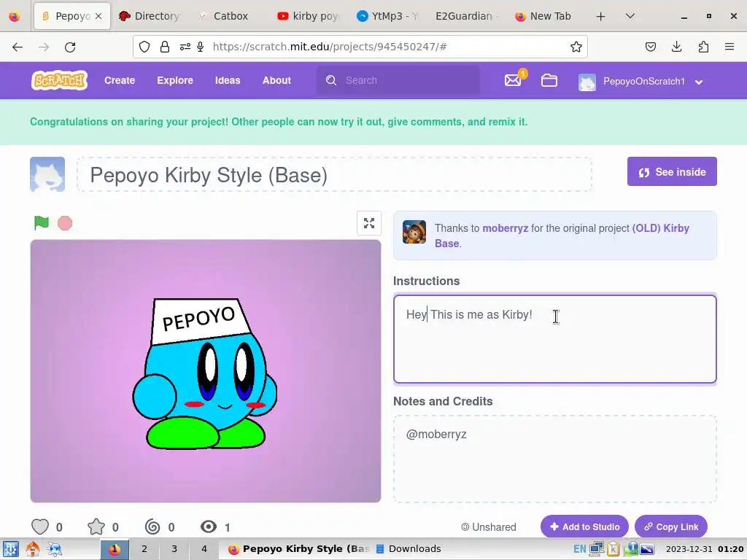
Task: Open the Create menu item
Action: 120,80
